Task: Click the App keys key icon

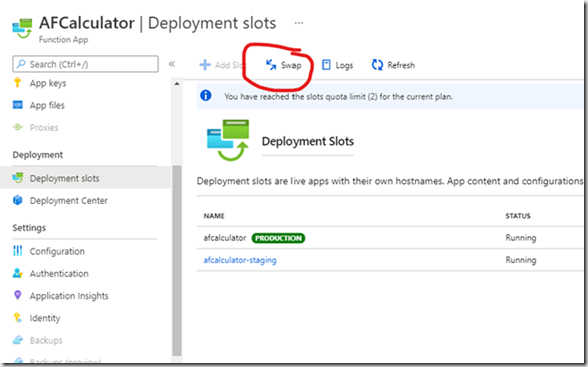Action: tap(17, 82)
